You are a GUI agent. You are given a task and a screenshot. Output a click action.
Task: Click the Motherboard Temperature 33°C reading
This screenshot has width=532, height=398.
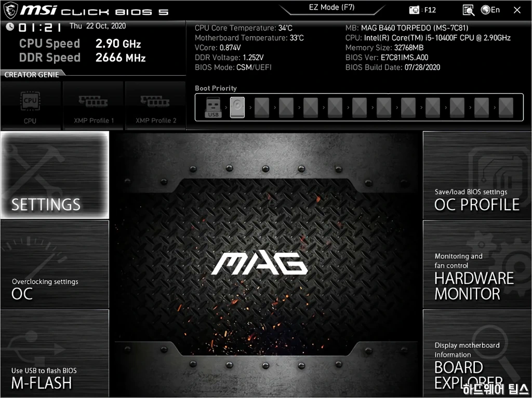click(249, 38)
